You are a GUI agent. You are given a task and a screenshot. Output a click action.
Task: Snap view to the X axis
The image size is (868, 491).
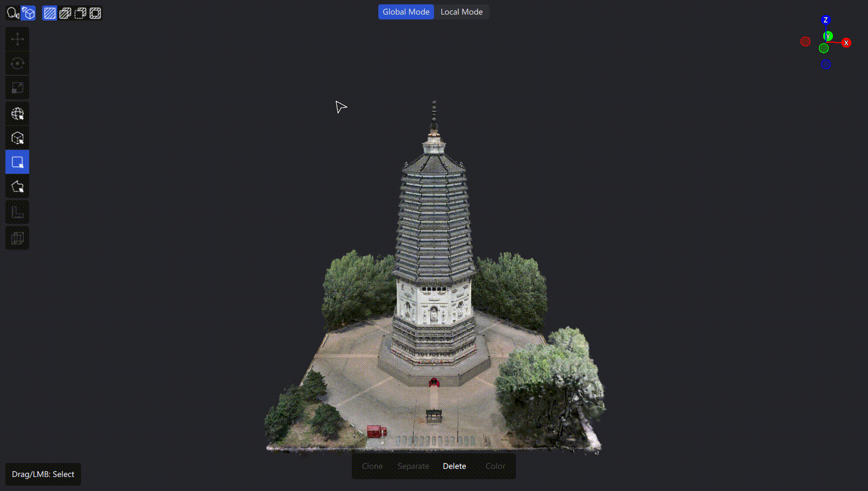846,43
